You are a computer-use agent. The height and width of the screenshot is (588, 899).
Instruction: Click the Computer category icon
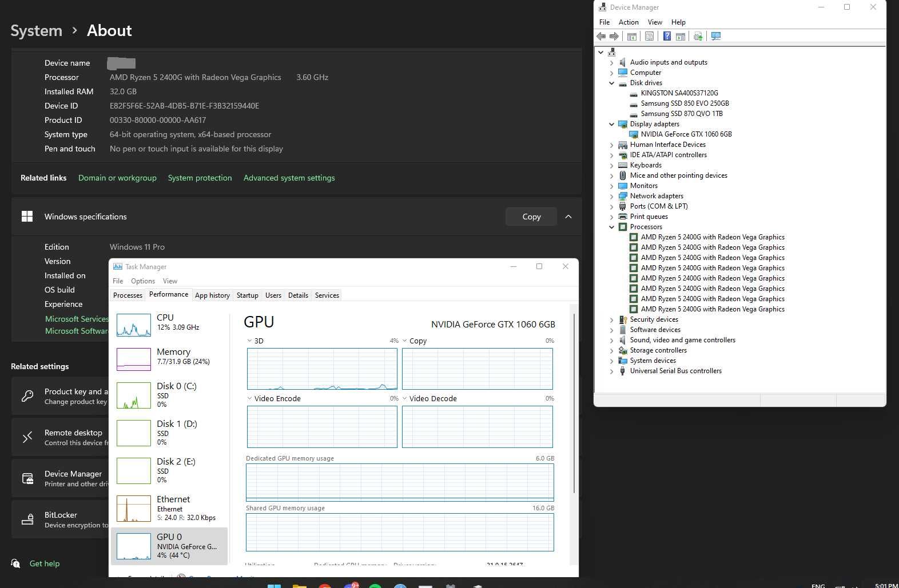[623, 73]
